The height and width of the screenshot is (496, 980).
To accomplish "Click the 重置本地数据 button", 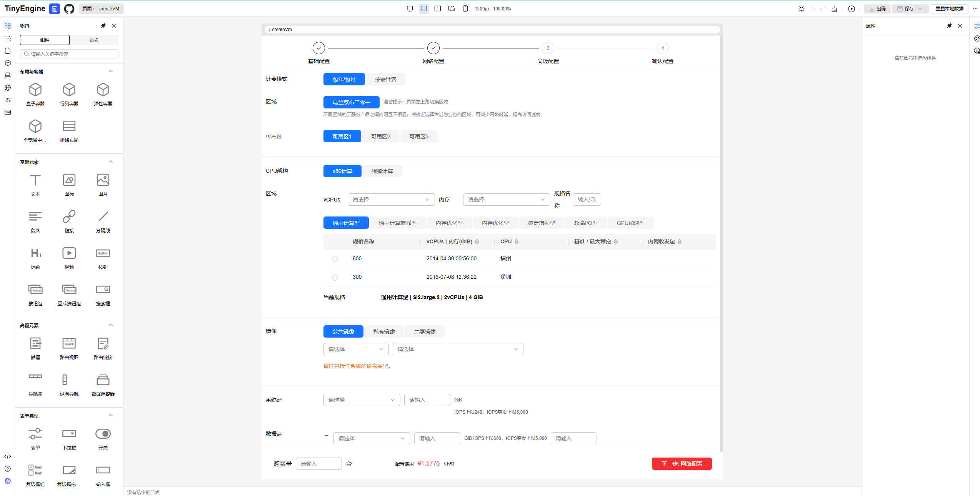I will 949,8.
